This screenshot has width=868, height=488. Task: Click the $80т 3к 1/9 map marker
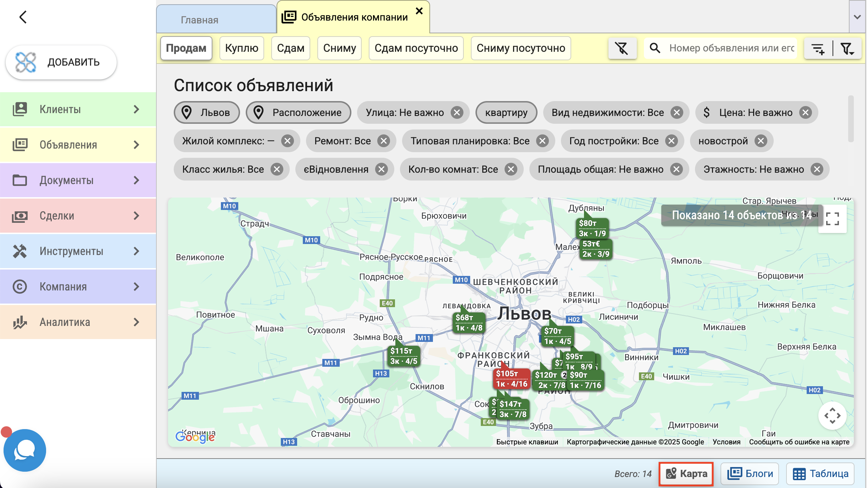(x=592, y=228)
